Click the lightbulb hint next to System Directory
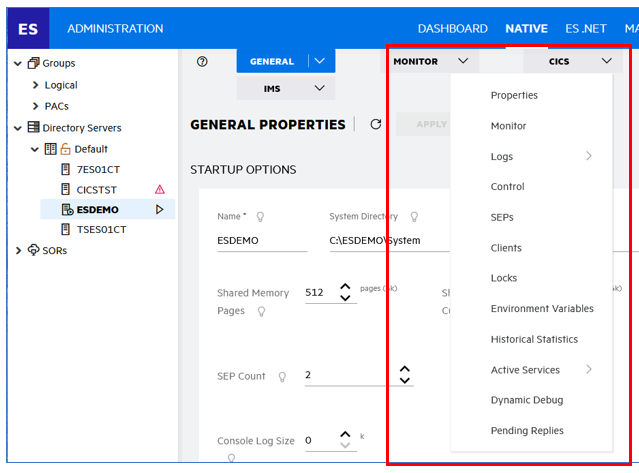This screenshot has height=473, width=639. [414, 217]
